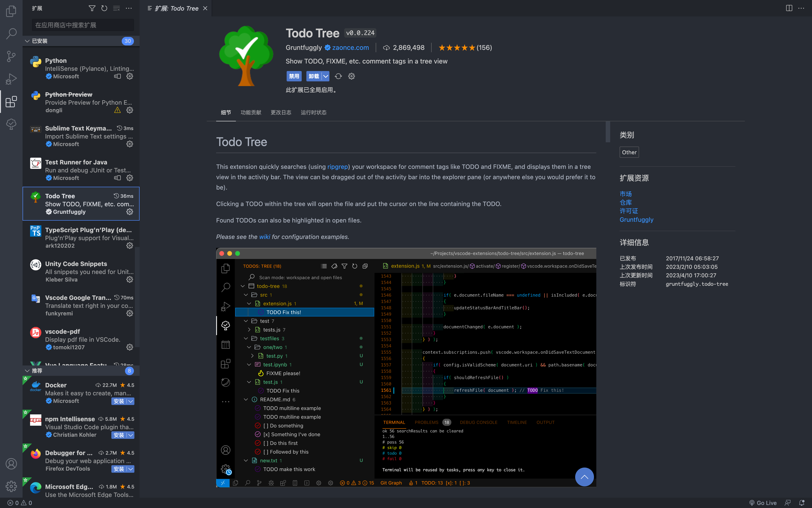Open the 许可证 resource link

point(629,211)
